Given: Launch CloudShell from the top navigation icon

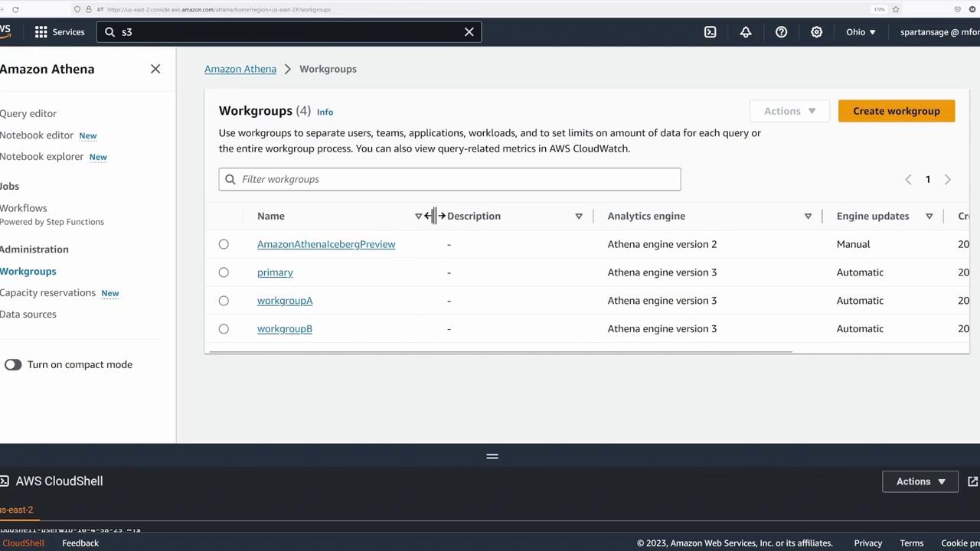Looking at the screenshot, I should tap(710, 32).
